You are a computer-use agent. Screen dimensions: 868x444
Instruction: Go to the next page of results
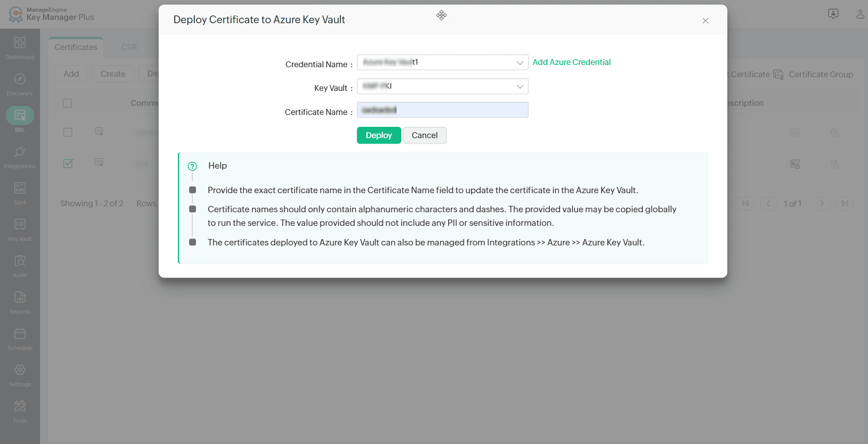(x=822, y=204)
